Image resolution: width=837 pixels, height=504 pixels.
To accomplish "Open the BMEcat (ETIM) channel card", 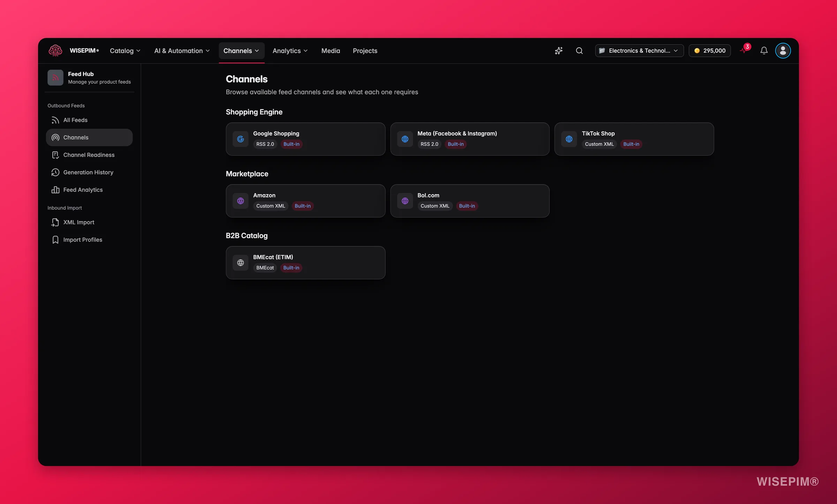I will 306,262.
